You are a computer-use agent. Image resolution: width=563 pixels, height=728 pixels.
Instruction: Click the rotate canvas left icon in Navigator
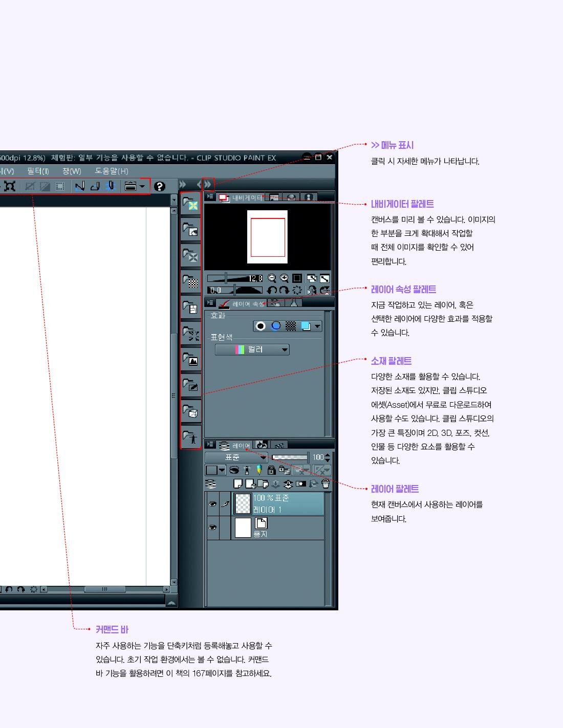tap(271, 290)
